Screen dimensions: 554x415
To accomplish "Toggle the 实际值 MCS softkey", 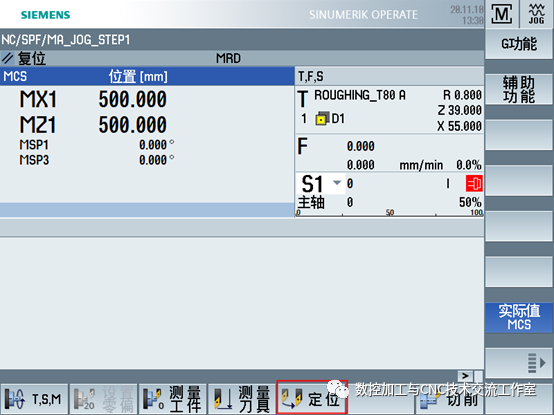I will pyautogui.click(x=519, y=318).
